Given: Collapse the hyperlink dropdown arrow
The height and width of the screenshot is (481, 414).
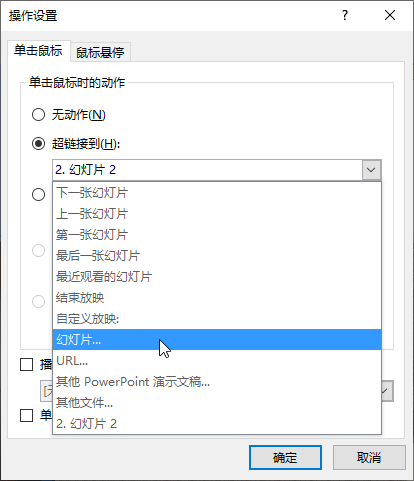Looking at the screenshot, I should click(371, 170).
